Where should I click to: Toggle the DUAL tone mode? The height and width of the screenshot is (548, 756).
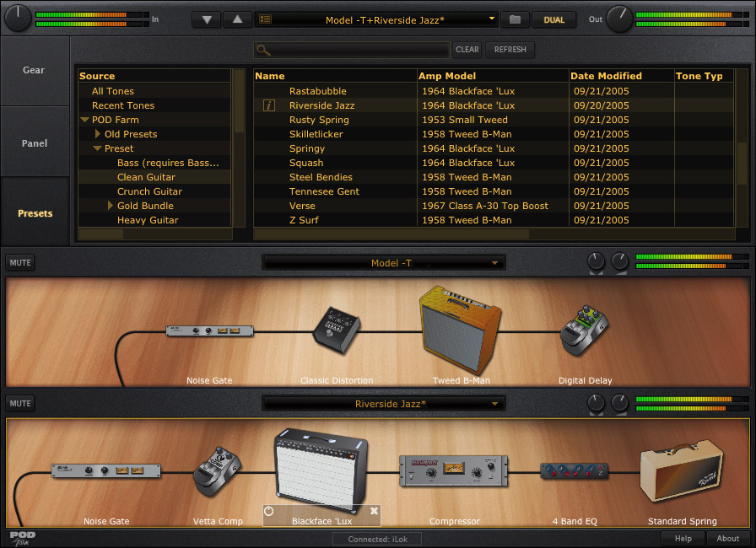pyautogui.click(x=553, y=19)
